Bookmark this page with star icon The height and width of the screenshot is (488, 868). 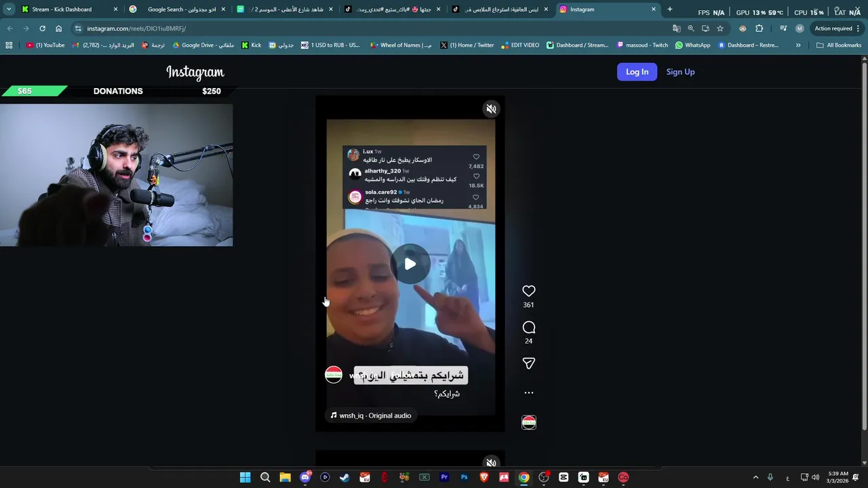719,28
